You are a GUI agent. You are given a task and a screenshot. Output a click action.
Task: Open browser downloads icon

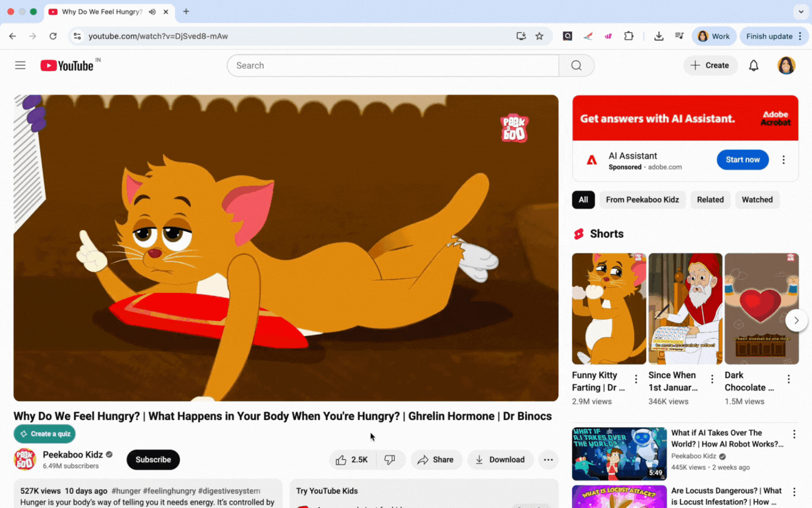(x=658, y=36)
